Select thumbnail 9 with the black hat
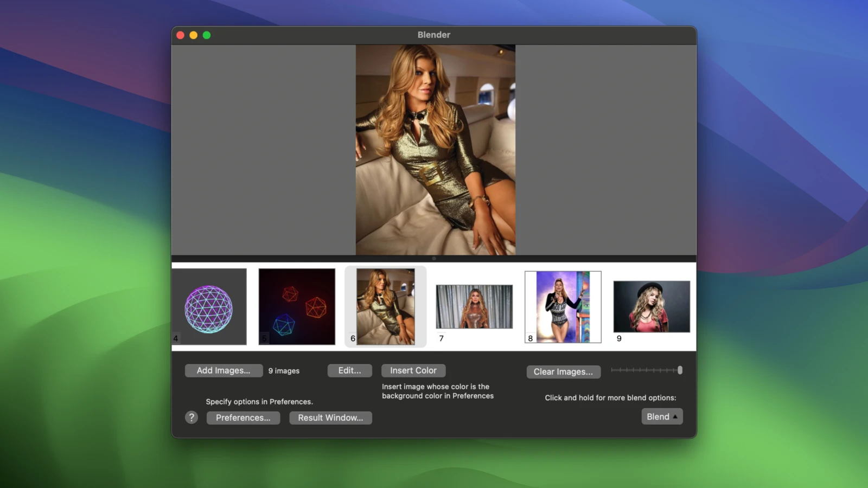Screen dimensions: 868x488 (652, 307)
